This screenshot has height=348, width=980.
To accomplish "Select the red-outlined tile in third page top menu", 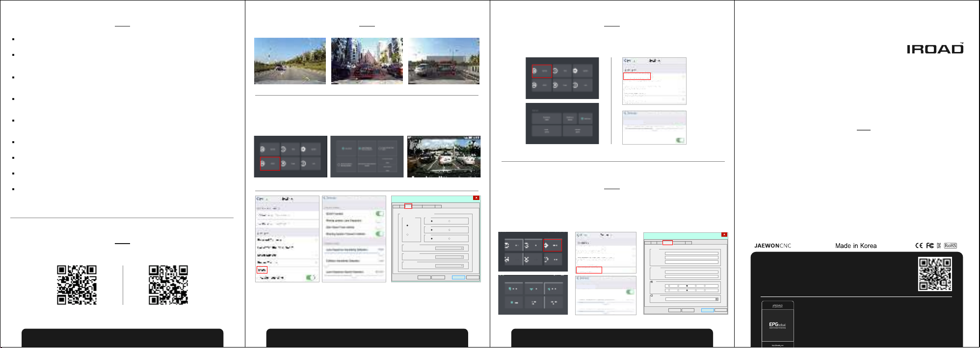I will point(542,71).
